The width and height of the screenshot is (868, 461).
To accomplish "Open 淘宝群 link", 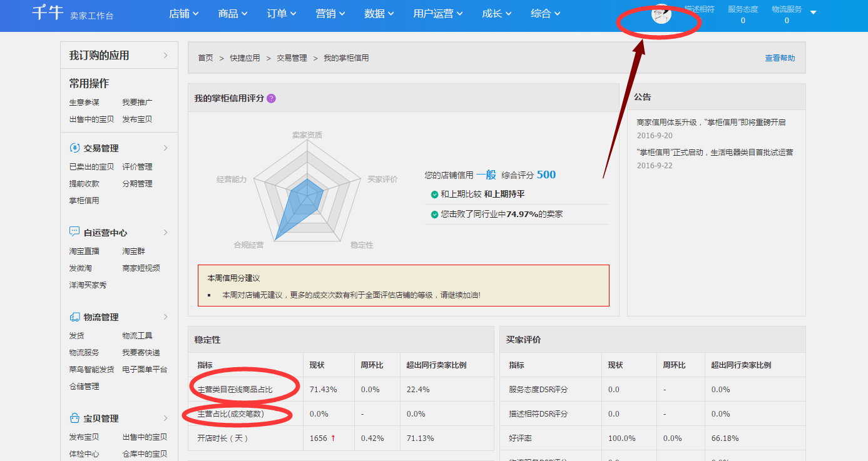I will pos(133,251).
